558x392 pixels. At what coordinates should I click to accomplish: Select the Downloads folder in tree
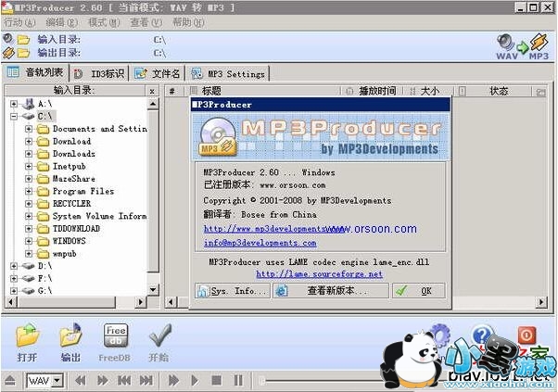pos(73,154)
